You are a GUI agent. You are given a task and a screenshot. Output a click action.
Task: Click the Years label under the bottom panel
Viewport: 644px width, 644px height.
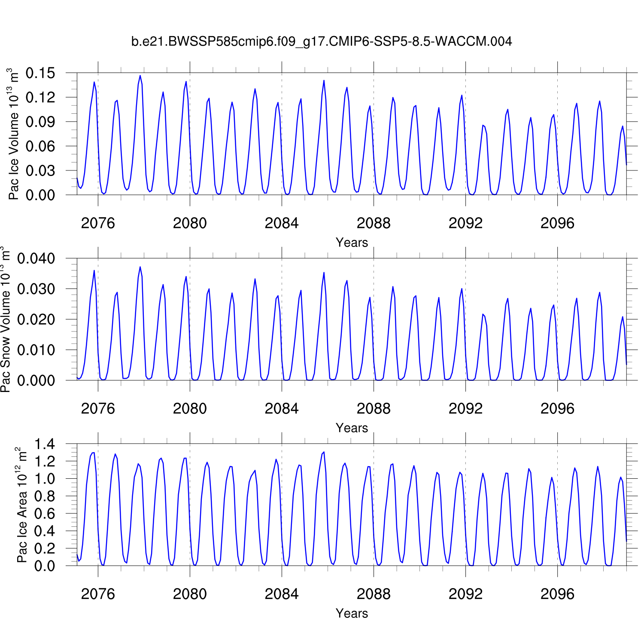coord(352,614)
